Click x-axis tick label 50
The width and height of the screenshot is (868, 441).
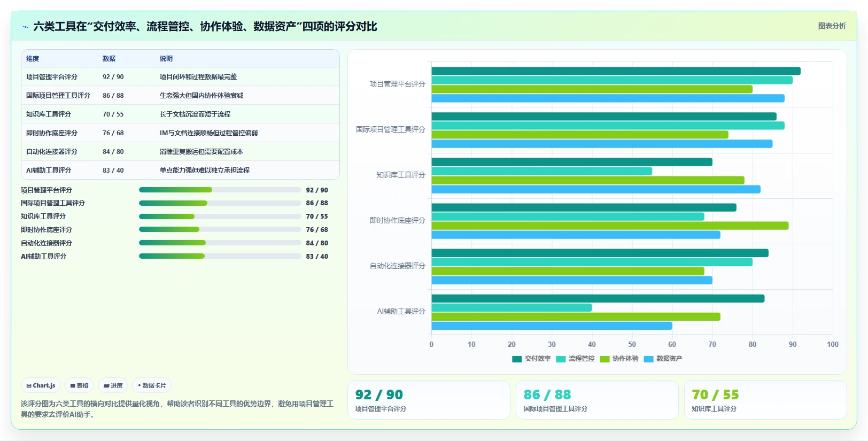coord(632,345)
